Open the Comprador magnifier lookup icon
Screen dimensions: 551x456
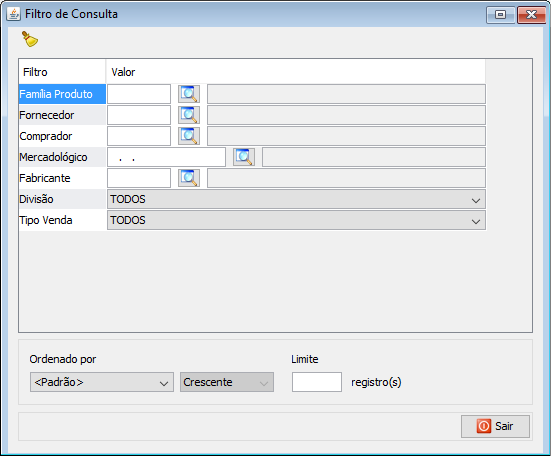click(x=189, y=136)
